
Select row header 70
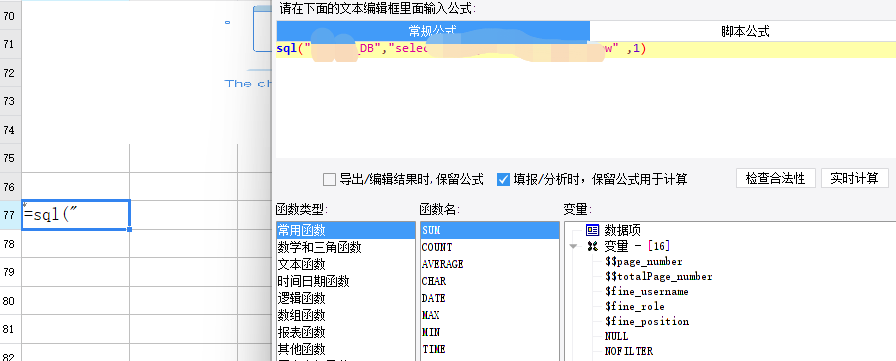click(x=10, y=15)
